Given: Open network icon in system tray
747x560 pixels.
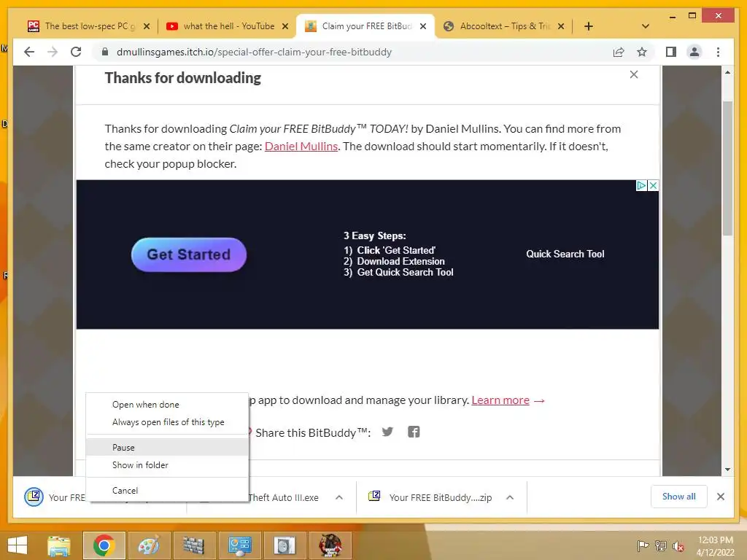Looking at the screenshot, I should (x=660, y=545).
